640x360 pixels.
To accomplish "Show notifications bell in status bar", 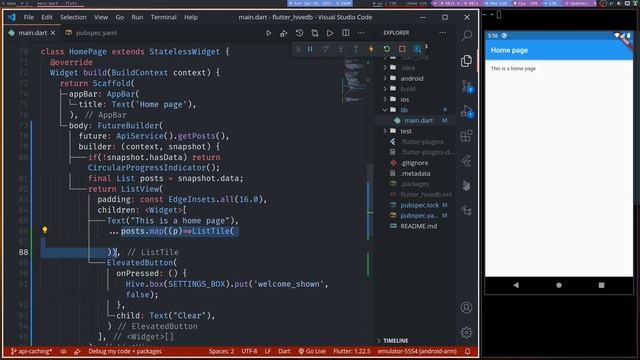I will (467, 351).
